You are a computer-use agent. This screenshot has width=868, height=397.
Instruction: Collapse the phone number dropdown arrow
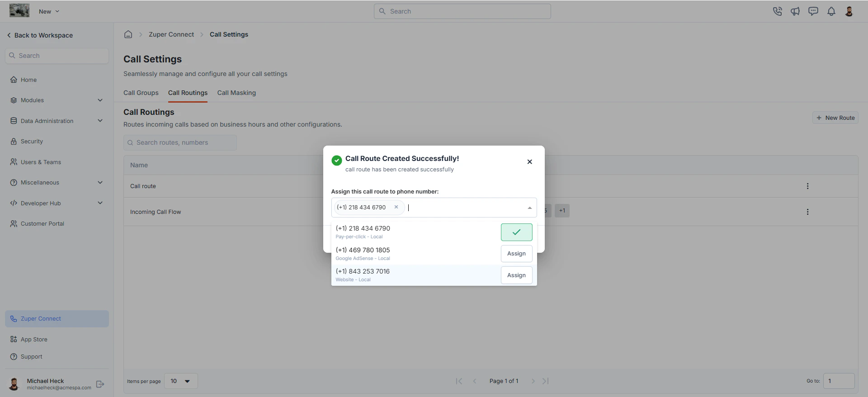pos(529,208)
